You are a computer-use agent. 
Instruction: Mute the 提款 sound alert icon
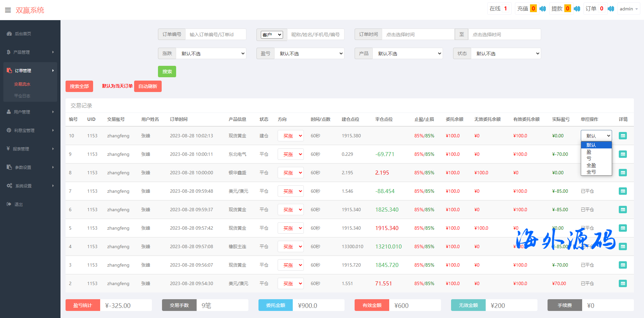(x=577, y=9)
